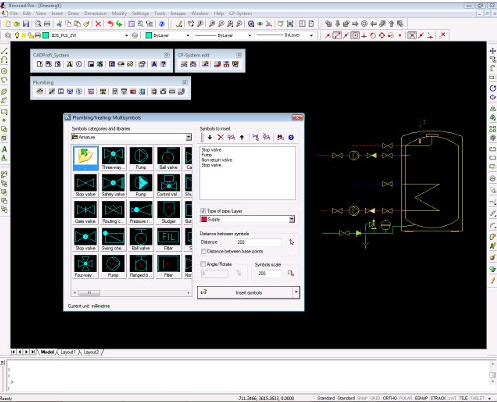Screen dimensions: 497x402
Task: Enable the Angle/Rotate checkbox
Action: coord(203,264)
